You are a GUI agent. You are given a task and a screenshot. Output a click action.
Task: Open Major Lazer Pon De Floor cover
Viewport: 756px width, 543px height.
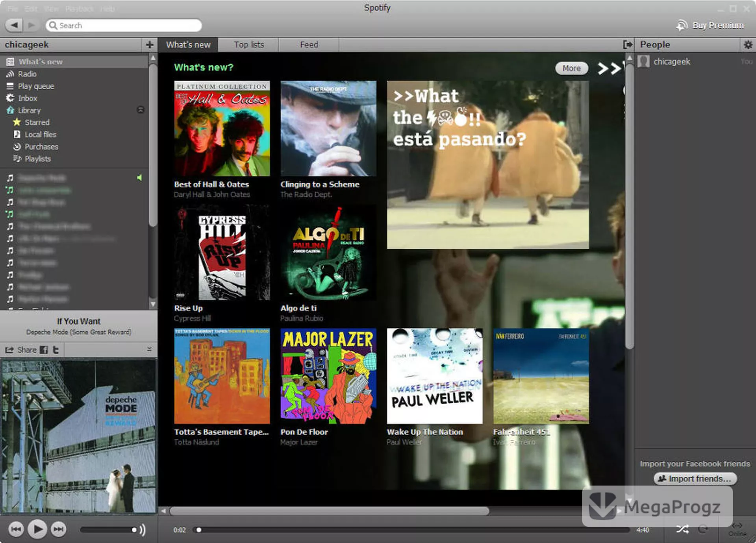[328, 376]
